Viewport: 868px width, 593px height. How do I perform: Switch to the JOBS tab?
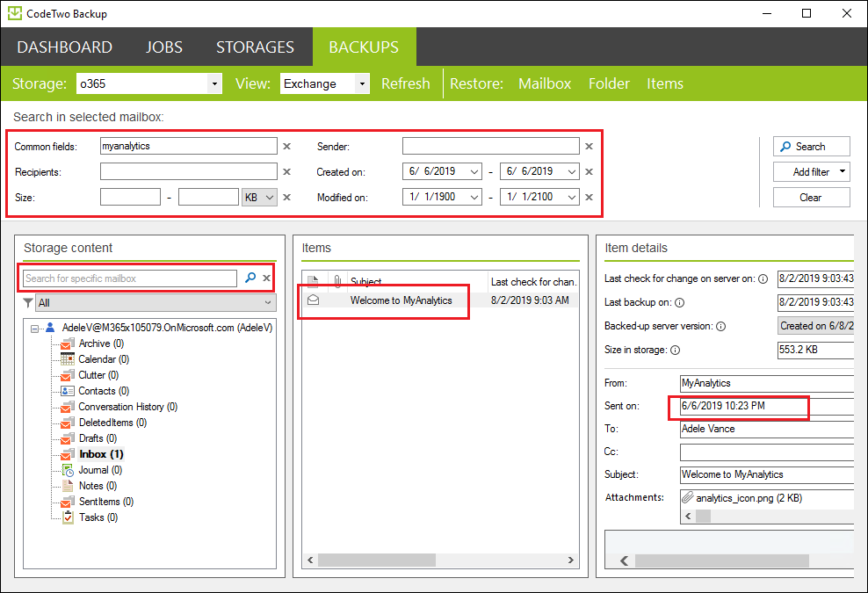coord(164,47)
